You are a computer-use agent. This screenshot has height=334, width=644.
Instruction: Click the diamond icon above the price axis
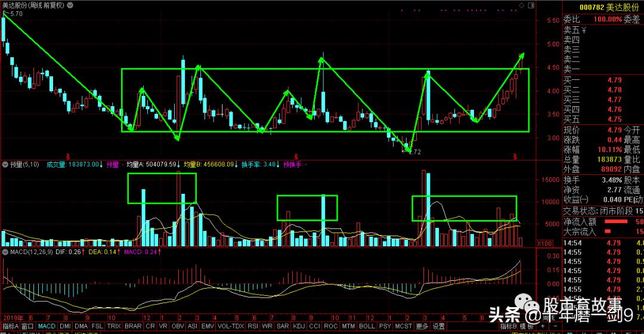522,5
